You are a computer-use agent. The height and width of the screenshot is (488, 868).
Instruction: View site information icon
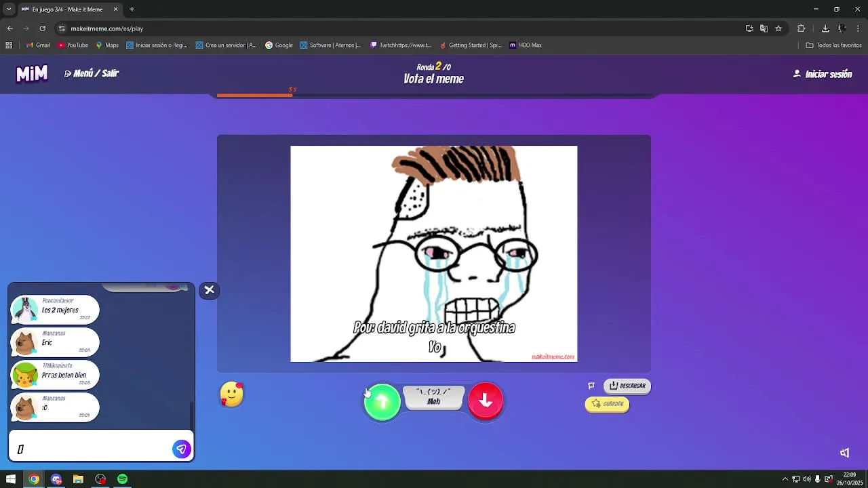point(62,28)
